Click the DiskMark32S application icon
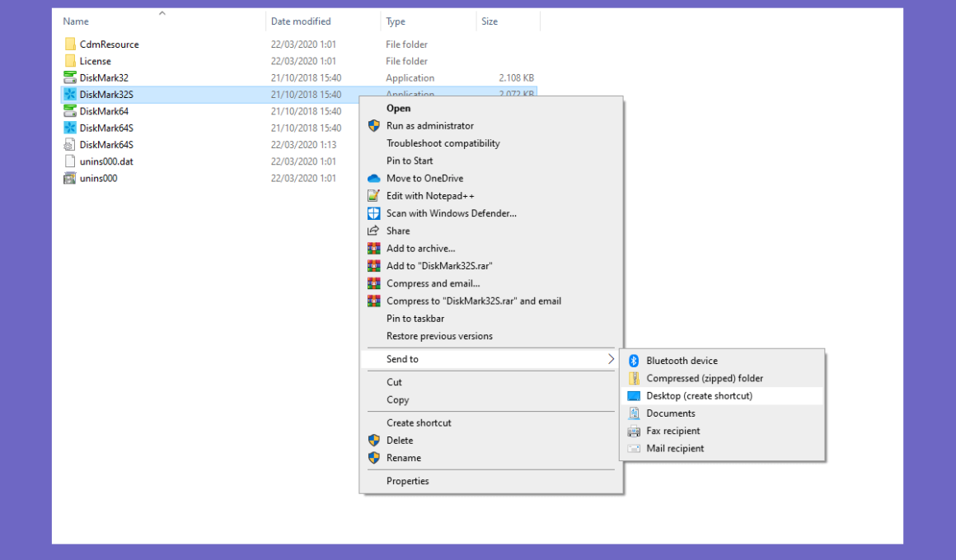Image resolution: width=956 pixels, height=560 pixels. [70, 95]
